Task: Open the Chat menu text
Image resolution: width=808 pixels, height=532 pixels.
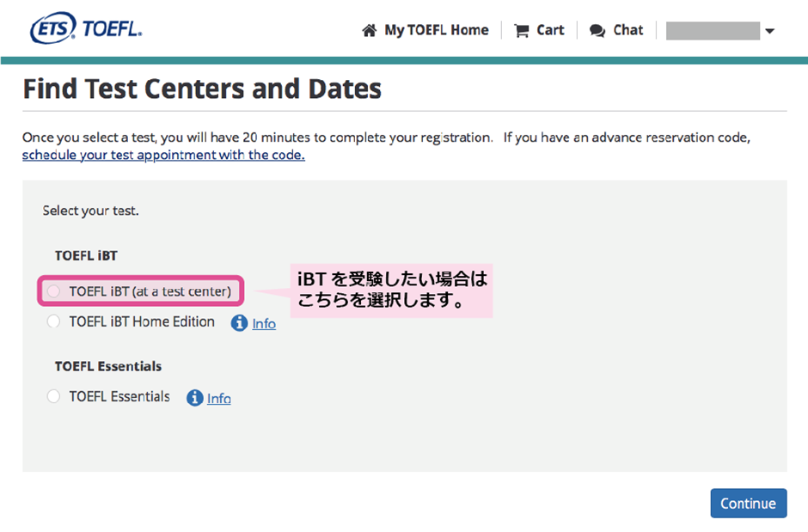Action: [627, 30]
